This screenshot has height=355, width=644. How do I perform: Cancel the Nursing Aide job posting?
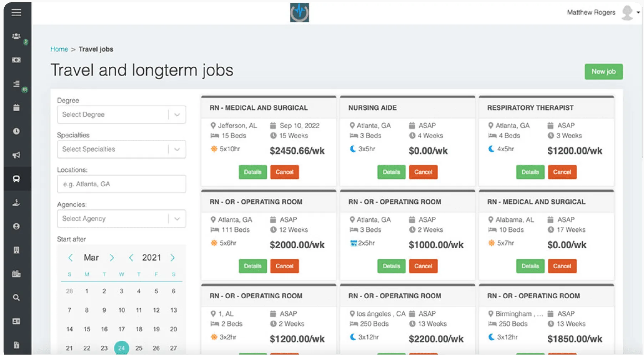click(x=423, y=172)
